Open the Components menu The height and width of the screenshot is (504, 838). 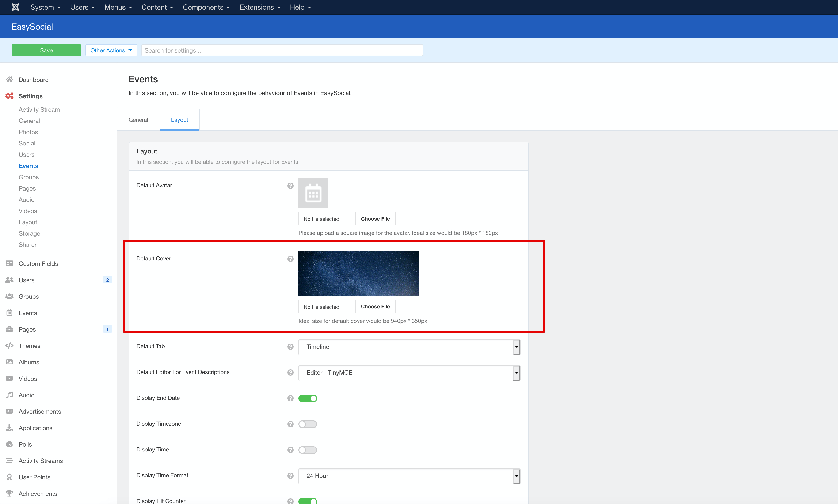pyautogui.click(x=206, y=7)
